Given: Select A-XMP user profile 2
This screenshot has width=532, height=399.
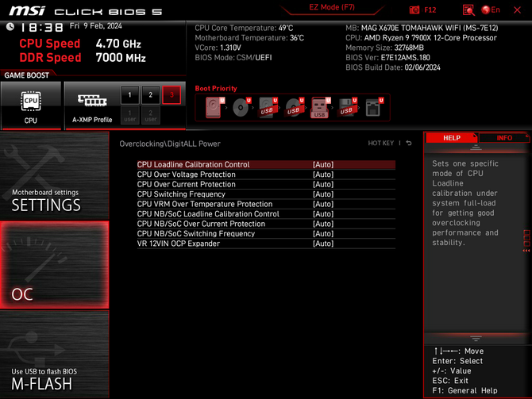Looking at the screenshot, I should tap(151, 115).
